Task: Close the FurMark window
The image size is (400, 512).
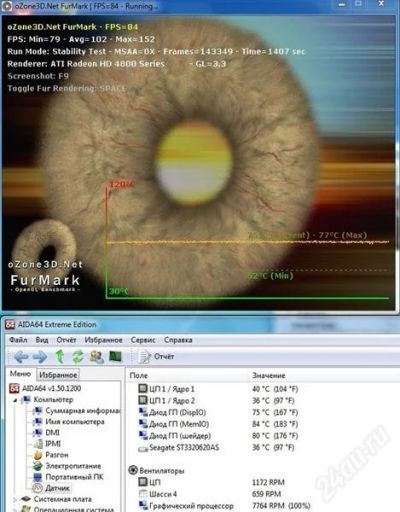Action: pyautogui.click(x=381, y=4)
